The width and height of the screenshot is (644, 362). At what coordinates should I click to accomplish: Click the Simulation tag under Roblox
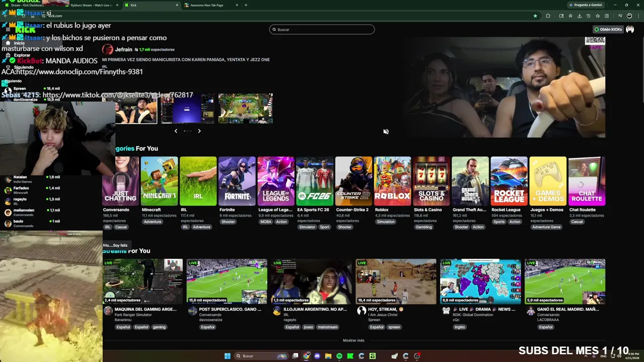click(x=385, y=222)
